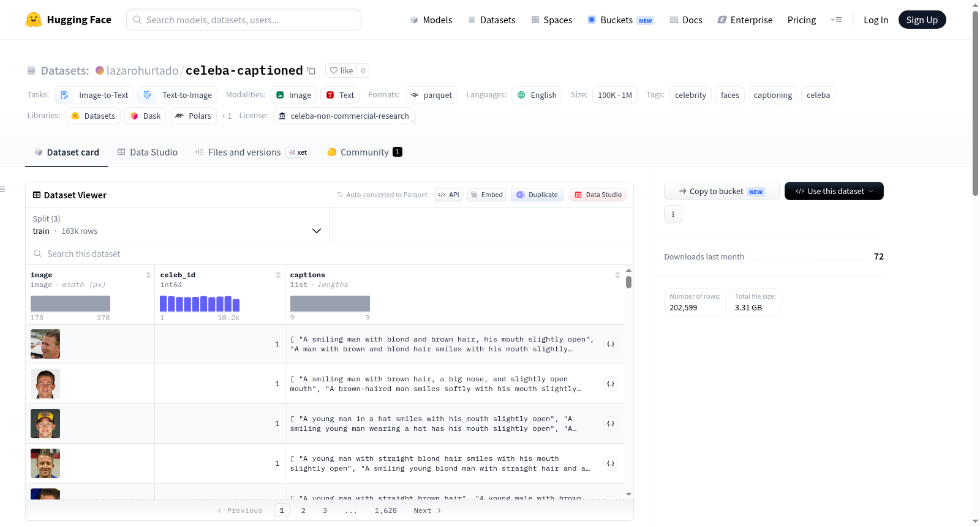The width and height of the screenshot is (980, 527).
Task: Open Models in top navigation
Action: [431, 20]
